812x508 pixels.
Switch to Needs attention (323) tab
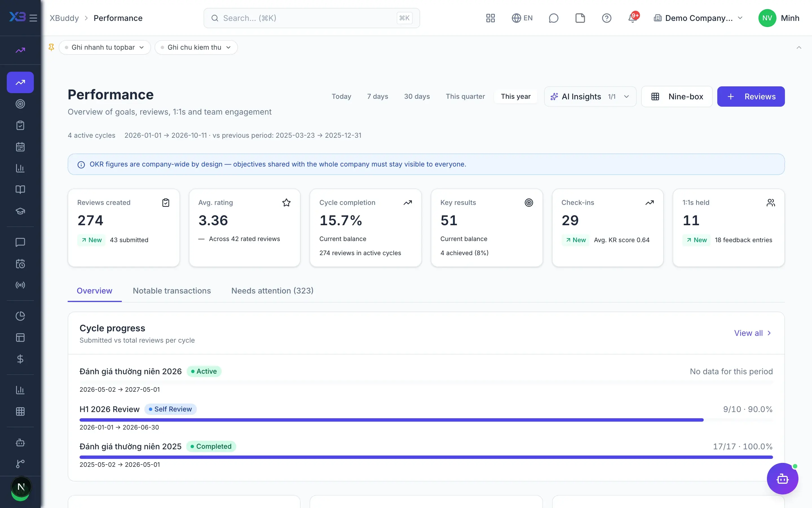click(272, 291)
